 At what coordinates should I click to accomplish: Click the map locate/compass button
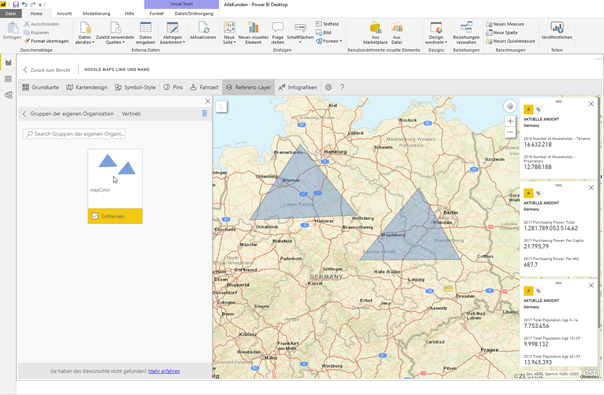point(510,106)
